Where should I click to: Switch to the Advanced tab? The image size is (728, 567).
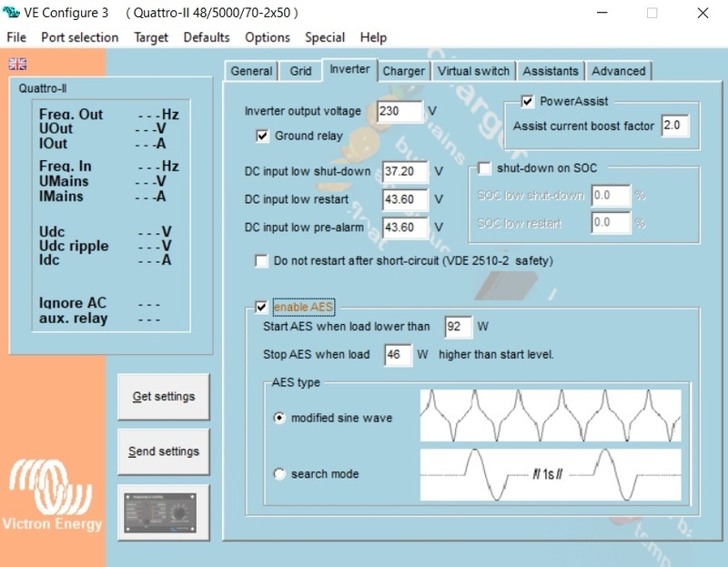pyautogui.click(x=619, y=71)
